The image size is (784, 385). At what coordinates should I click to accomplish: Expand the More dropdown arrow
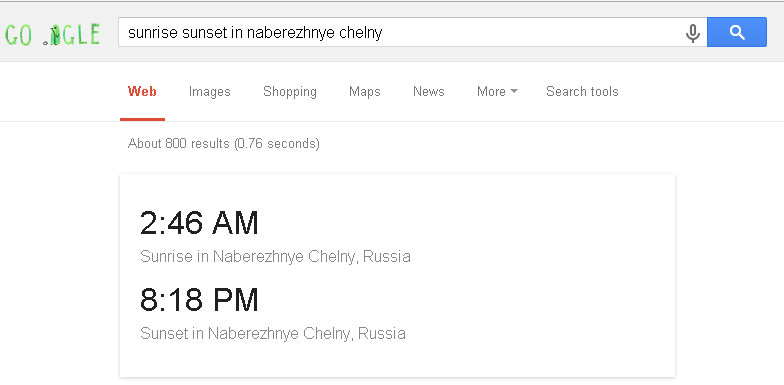point(514,92)
